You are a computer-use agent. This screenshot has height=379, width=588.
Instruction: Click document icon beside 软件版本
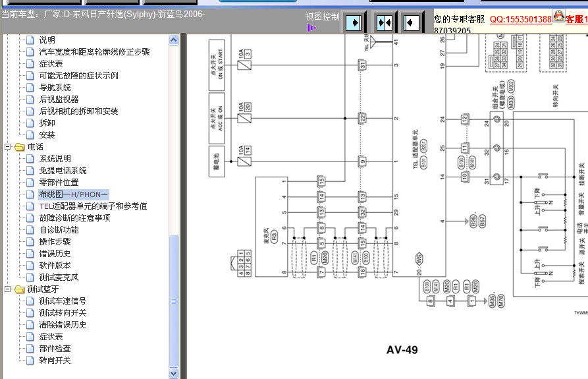30,265
